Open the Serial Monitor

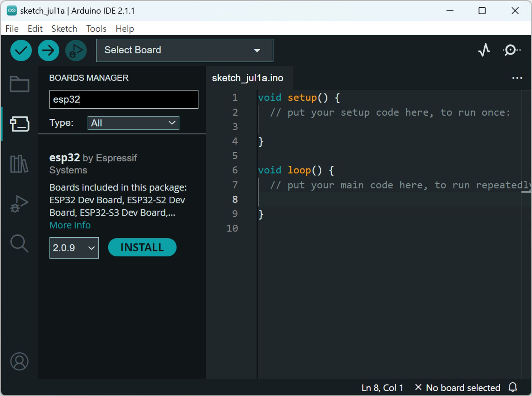coord(511,50)
